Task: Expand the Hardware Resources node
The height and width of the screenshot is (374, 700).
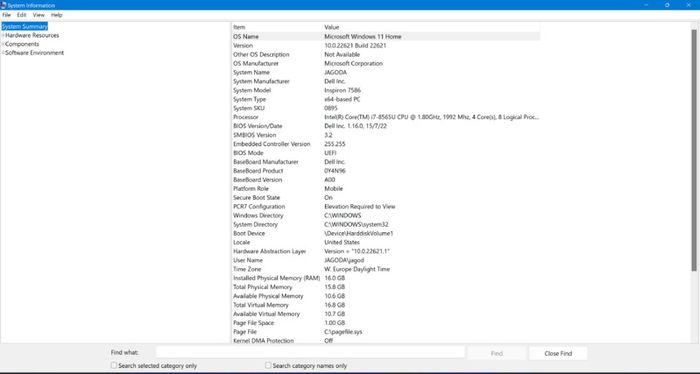Action: pyautogui.click(x=3, y=35)
